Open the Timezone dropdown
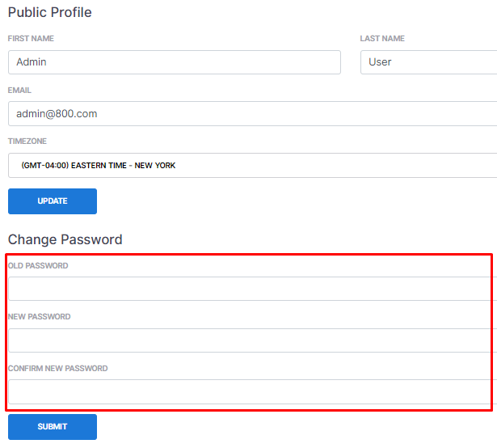 [252, 165]
